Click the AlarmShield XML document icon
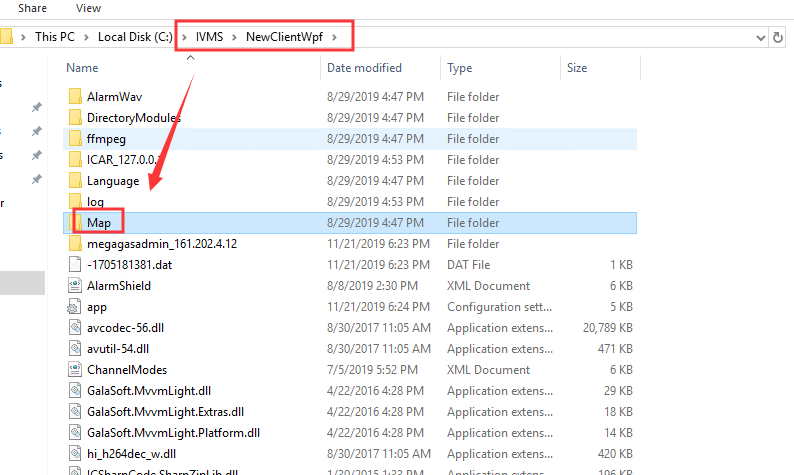This screenshot has width=794, height=475. (x=75, y=286)
